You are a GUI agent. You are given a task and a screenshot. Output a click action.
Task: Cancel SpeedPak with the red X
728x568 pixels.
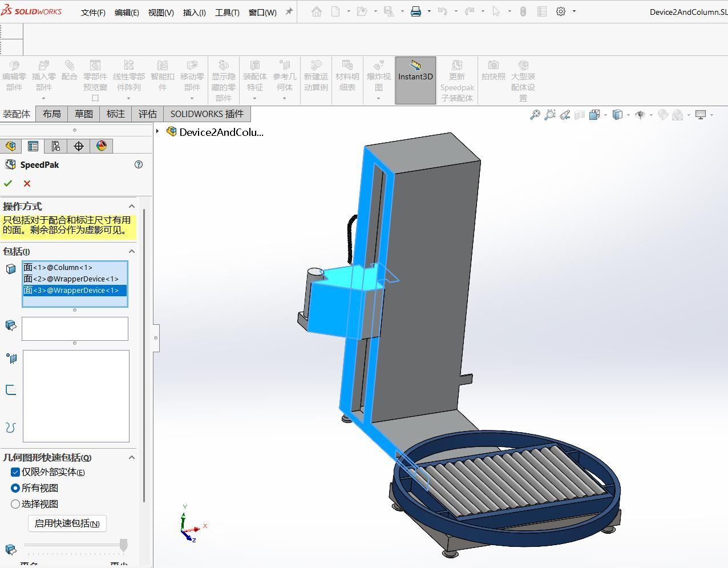(27, 183)
